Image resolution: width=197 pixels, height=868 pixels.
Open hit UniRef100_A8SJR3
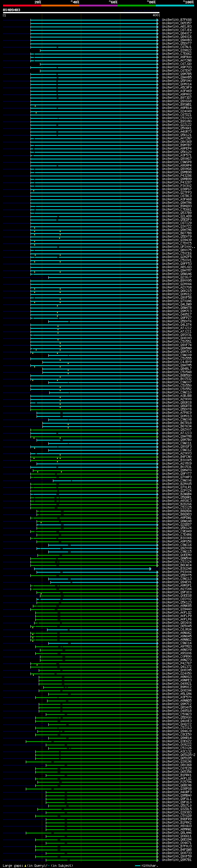(x=176, y=26)
